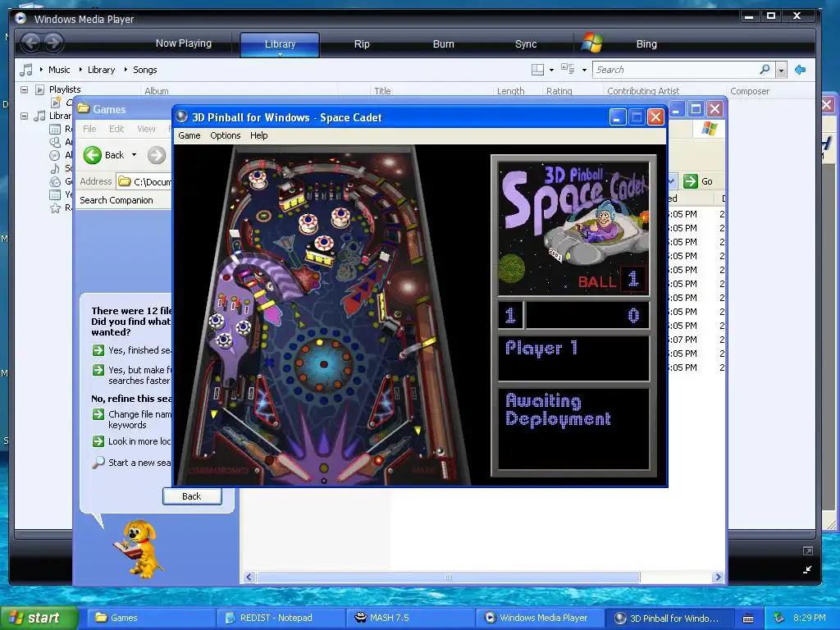Open the Game menu in Pinball
Image resolution: width=840 pixels, height=630 pixels.
click(x=189, y=135)
